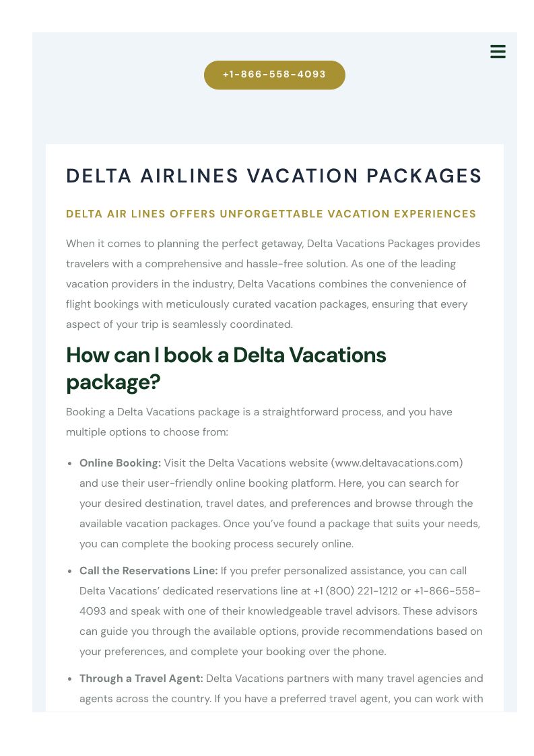Select the gold Unforgettable Vacation Experiences subtitle
This screenshot has height=756, width=534.
point(271,214)
